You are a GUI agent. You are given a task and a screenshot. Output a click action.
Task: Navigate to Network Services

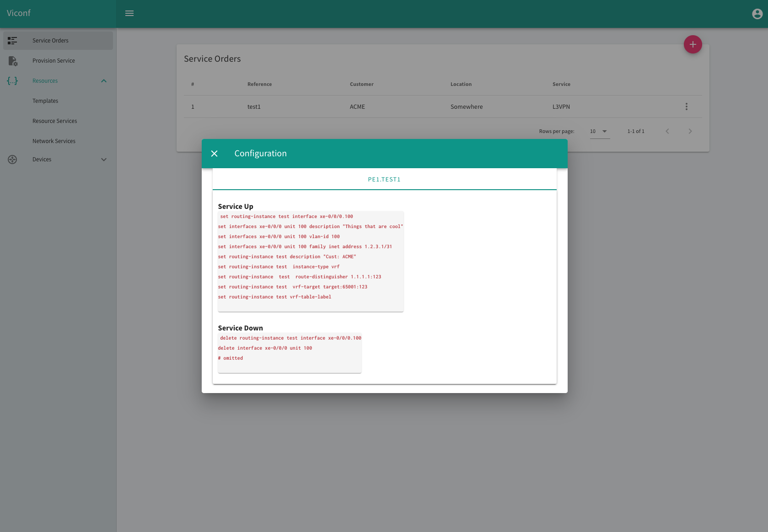point(54,141)
